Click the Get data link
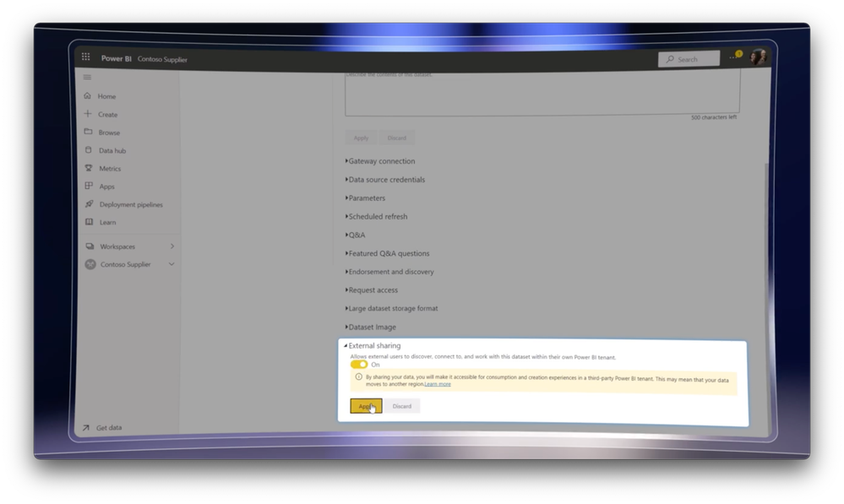 [109, 428]
